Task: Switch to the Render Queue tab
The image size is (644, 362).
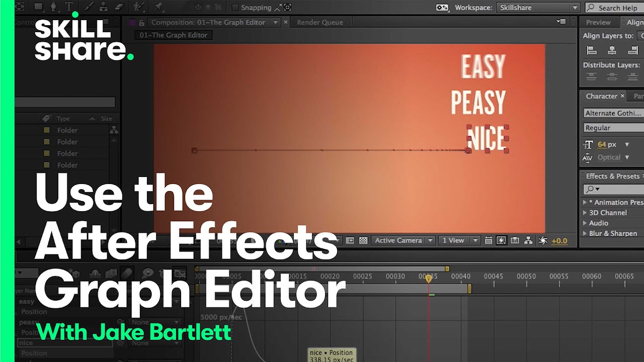Action: click(x=320, y=22)
